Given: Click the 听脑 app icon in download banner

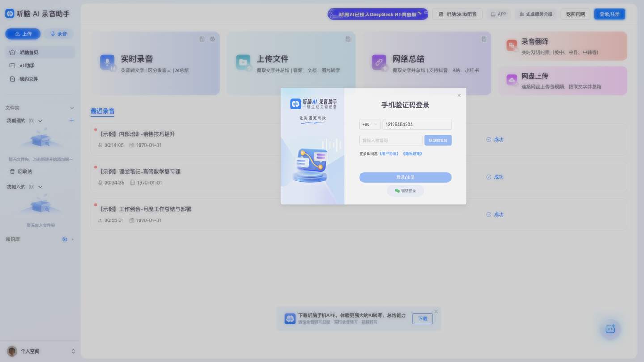Looking at the screenshot, I should pyautogui.click(x=290, y=319).
